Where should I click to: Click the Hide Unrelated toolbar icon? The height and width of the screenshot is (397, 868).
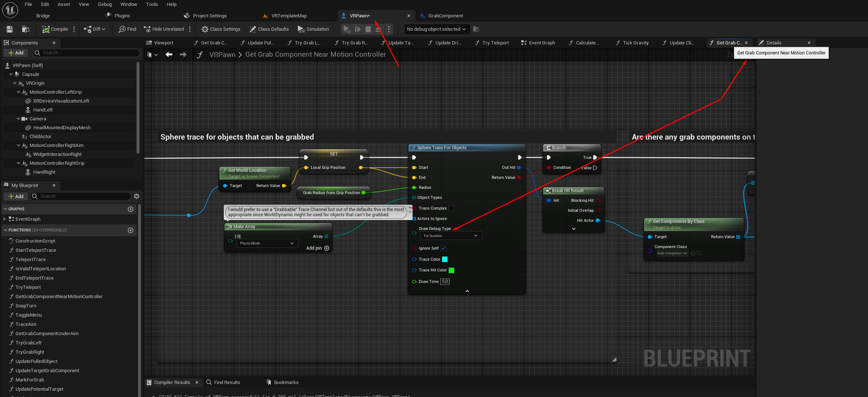(147, 29)
